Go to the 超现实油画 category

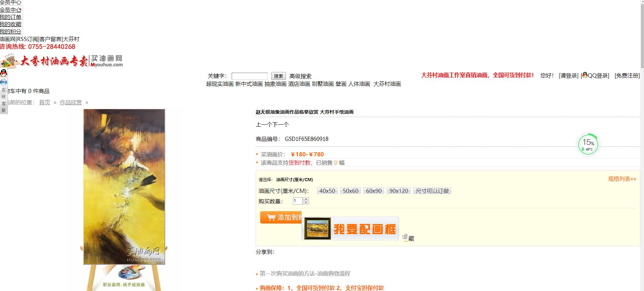tap(220, 84)
